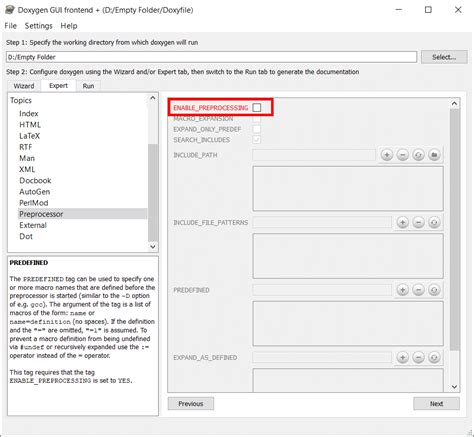Click the PREDEFINED list box

(x=348, y=324)
